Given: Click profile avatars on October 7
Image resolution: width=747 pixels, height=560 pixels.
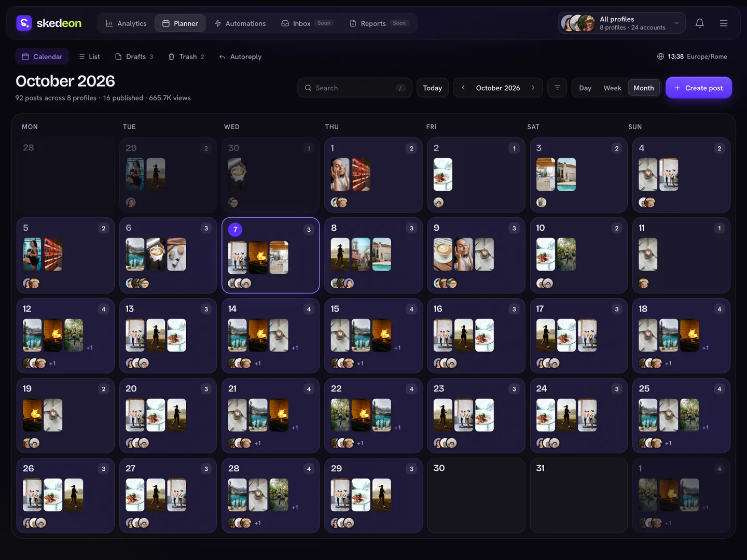Looking at the screenshot, I should pyautogui.click(x=240, y=283).
